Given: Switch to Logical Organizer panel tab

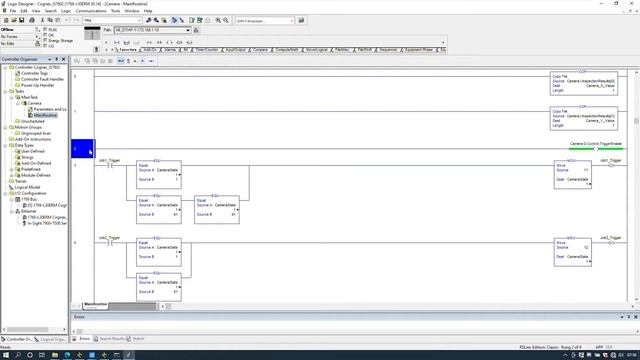Looking at the screenshot, I should click(x=51, y=339).
